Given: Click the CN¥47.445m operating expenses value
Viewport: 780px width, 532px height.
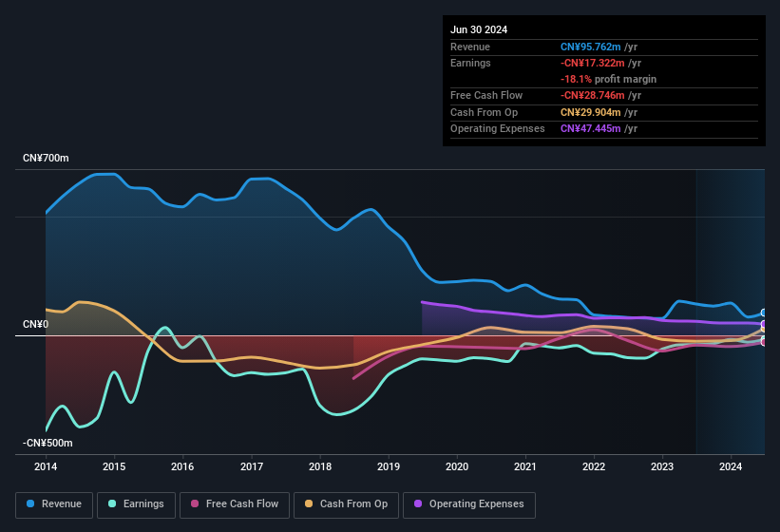Looking at the screenshot, I should point(591,129).
